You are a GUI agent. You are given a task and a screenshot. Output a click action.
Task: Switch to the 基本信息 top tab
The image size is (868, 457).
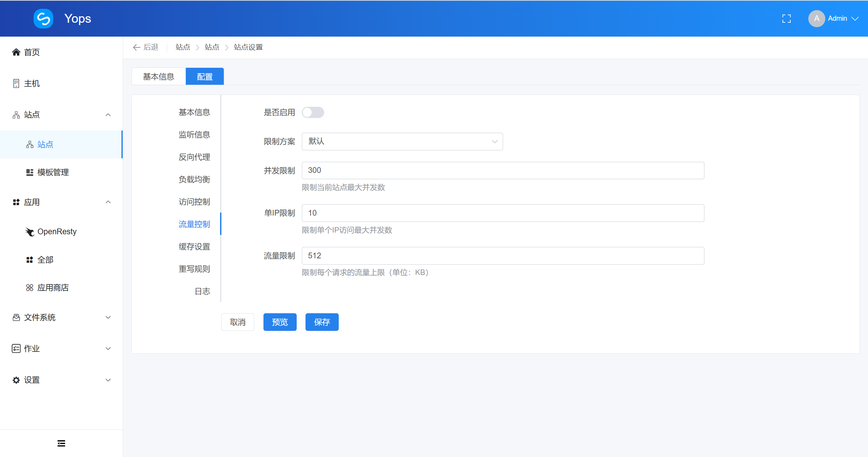(158, 77)
